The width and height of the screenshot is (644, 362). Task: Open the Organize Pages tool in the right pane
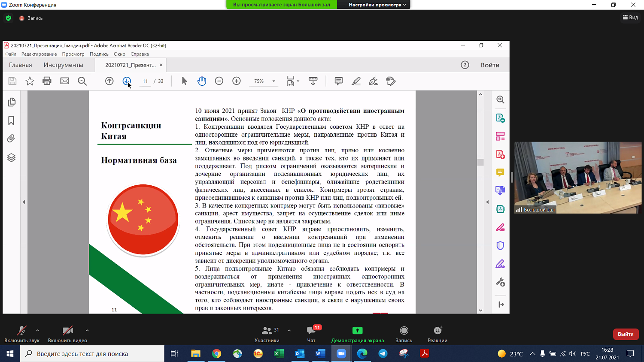(500, 136)
